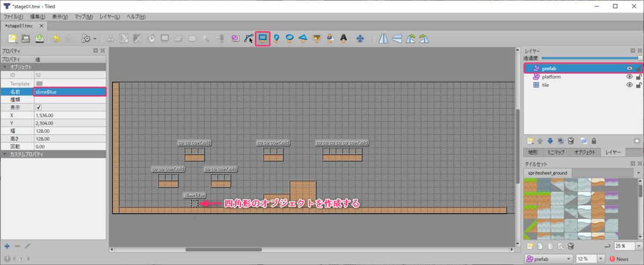
Task: Select the Insert Rectangle tool
Action: [x=262, y=39]
